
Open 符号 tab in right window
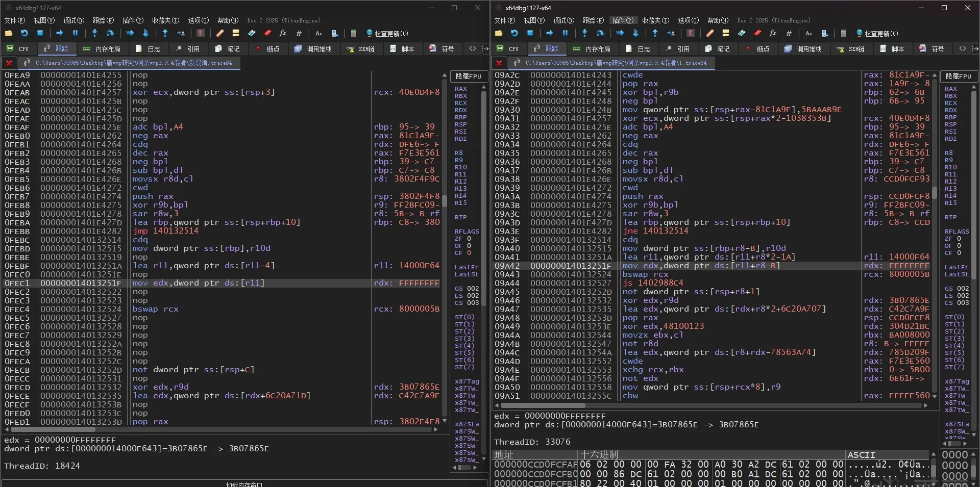click(932, 49)
